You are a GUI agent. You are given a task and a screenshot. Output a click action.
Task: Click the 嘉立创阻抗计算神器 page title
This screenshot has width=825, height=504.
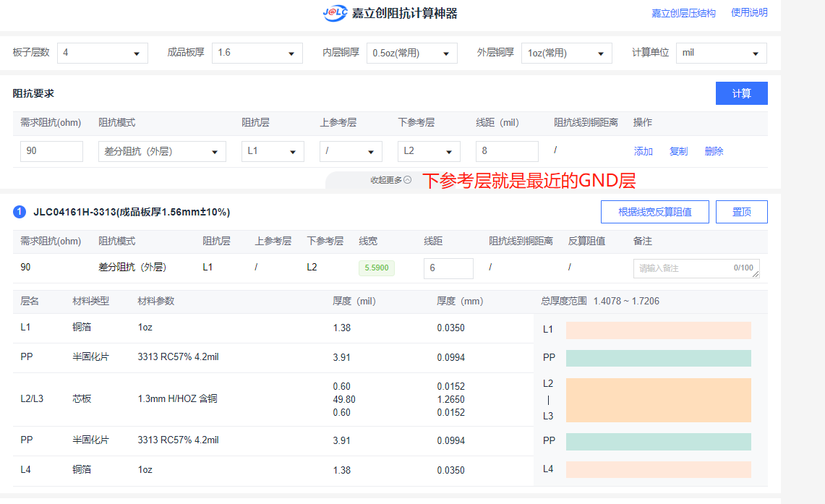[405, 13]
